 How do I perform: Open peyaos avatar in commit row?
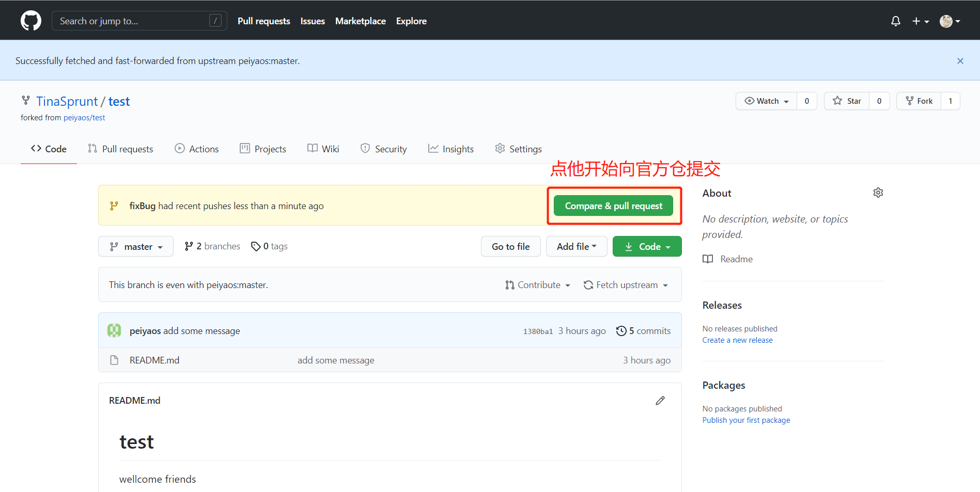coord(114,330)
